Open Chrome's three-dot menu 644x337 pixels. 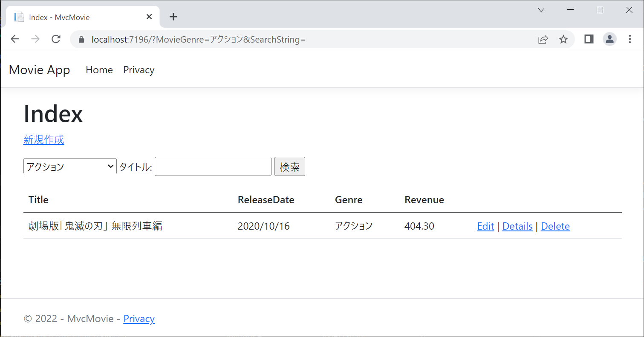click(x=630, y=39)
